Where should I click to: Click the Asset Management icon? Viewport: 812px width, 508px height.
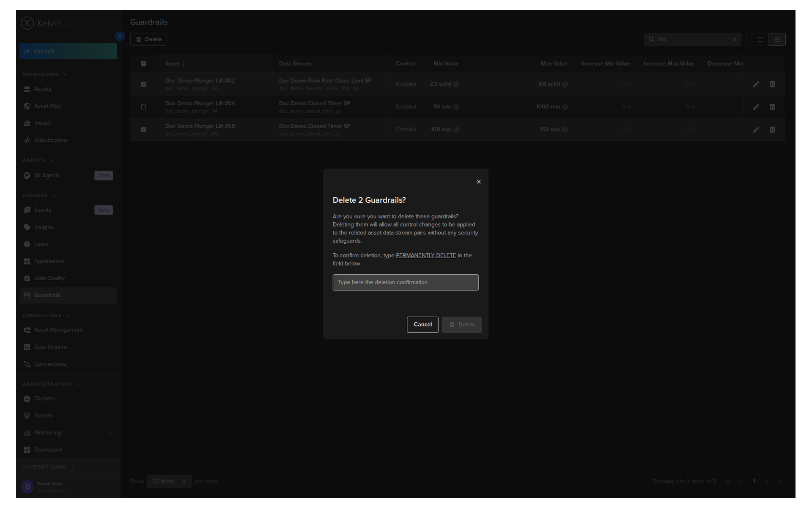tap(27, 330)
